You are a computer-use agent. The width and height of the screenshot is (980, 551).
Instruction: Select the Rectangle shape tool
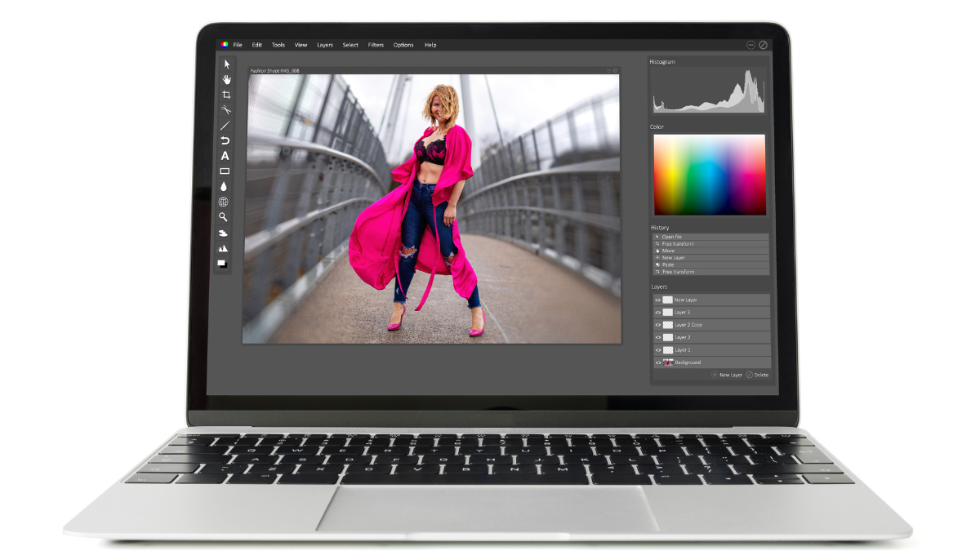pyautogui.click(x=225, y=171)
